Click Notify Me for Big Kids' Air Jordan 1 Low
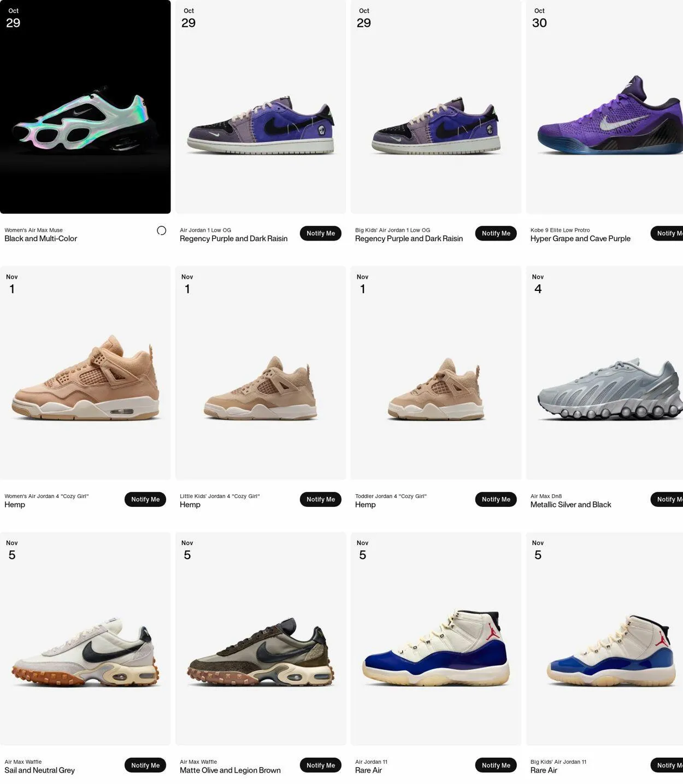683x784 pixels. point(496,233)
